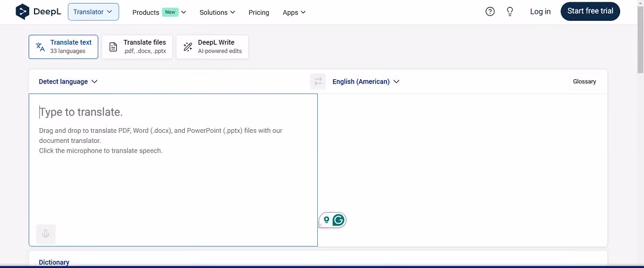Click the DeepL Write magic pen icon
The image size is (644, 268).
(x=188, y=47)
